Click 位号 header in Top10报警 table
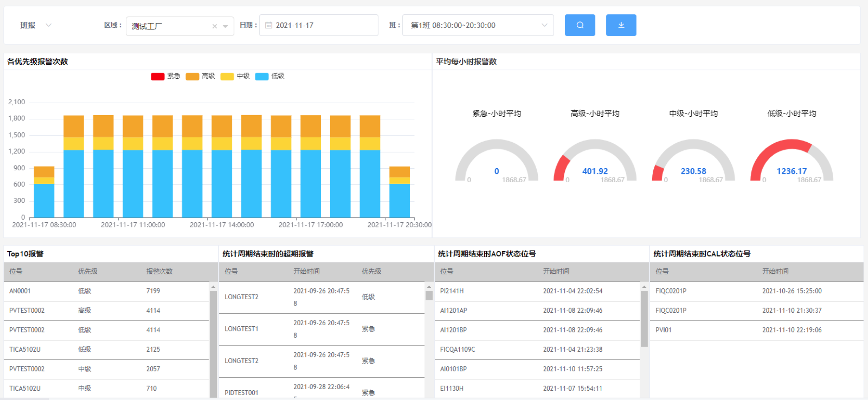This screenshot has height=400, width=868. (16, 271)
